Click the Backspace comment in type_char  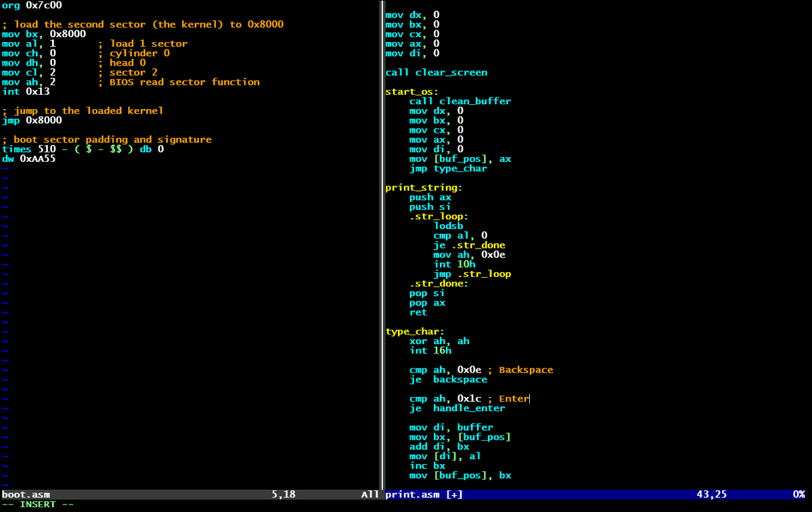coord(526,369)
